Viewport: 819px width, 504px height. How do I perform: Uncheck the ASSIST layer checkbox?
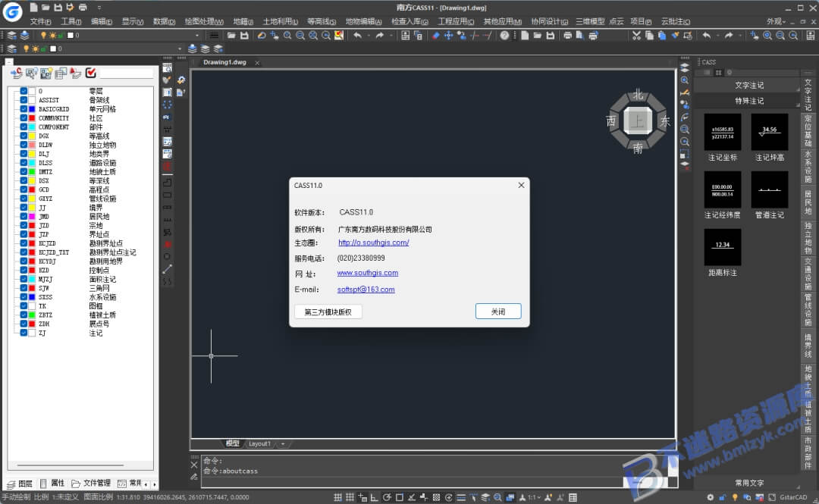click(x=24, y=100)
